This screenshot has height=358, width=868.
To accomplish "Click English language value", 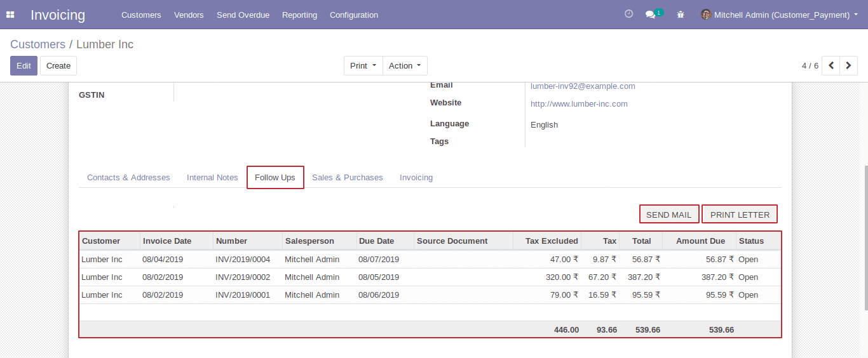I will 544,125.
